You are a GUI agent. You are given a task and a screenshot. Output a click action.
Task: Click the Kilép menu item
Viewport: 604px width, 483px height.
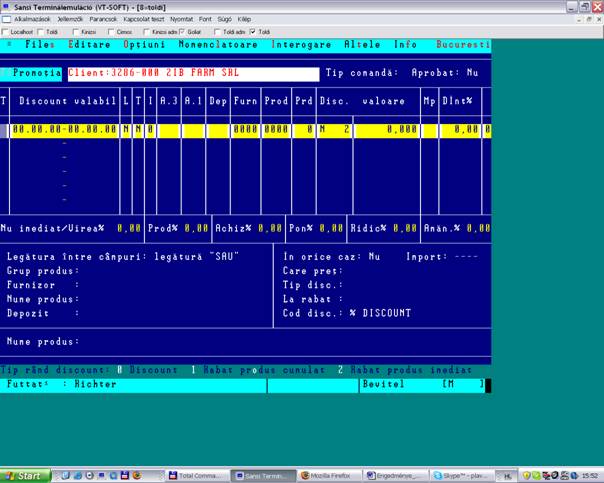(x=244, y=19)
